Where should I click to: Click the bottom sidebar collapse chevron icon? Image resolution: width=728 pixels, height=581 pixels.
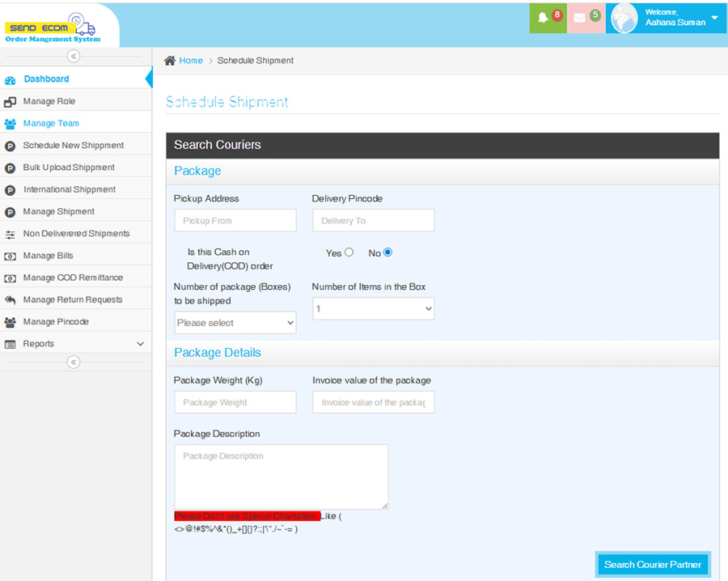pos(74,362)
